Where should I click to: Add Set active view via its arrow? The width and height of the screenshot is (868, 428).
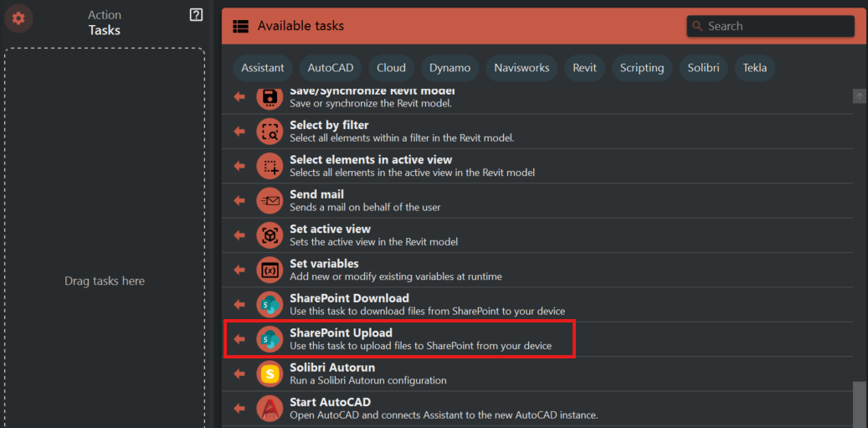[x=239, y=235]
